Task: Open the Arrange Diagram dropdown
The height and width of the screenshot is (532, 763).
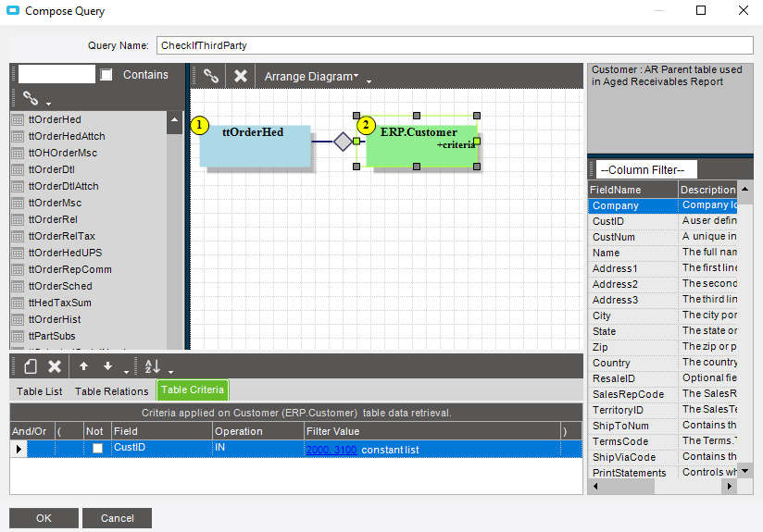Action: pyautogui.click(x=311, y=77)
